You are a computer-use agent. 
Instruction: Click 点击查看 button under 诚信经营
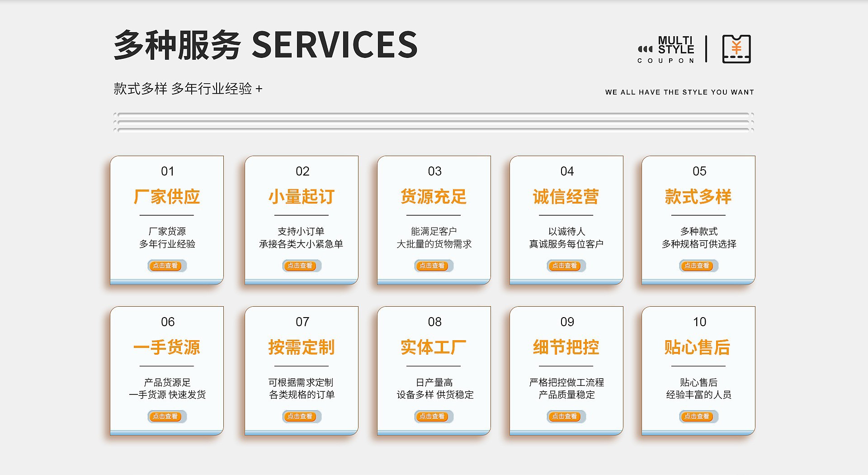(x=566, y=266)
